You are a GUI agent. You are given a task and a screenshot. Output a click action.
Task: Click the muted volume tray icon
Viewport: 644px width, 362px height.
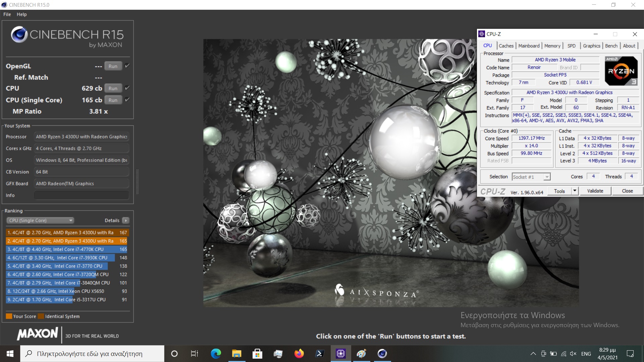[x=573, y=354]
